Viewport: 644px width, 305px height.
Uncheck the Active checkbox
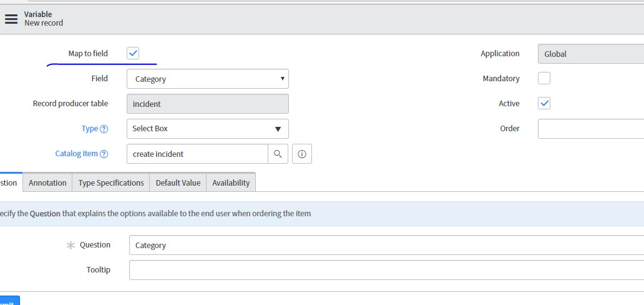pos(544,103)
